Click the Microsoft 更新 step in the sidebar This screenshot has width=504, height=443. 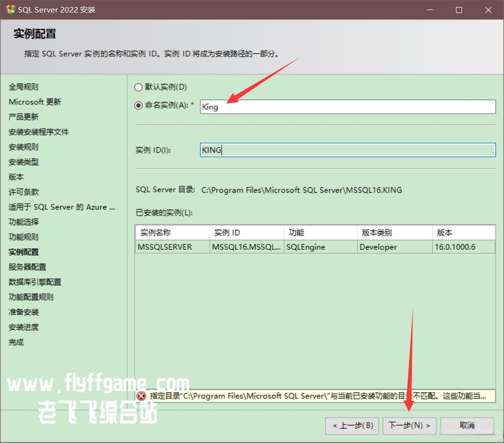click(35, 102)
